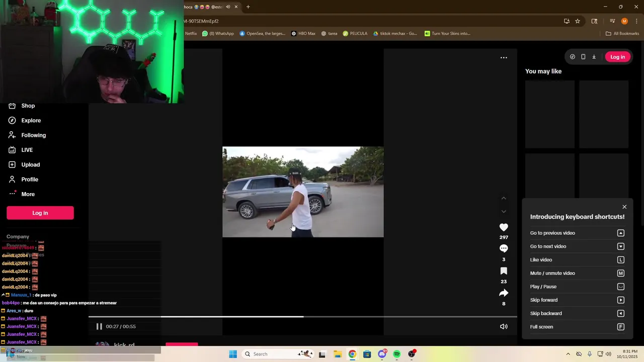644x362 pixels.
Task: Go to next video using down chevron
Action: point(504,212)
